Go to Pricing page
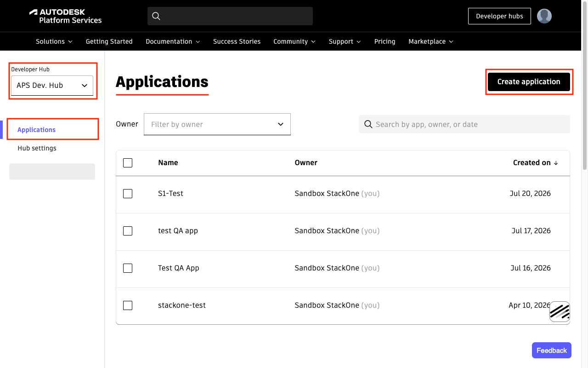This screenshot has width=588, height=368. tap(385, 41)
